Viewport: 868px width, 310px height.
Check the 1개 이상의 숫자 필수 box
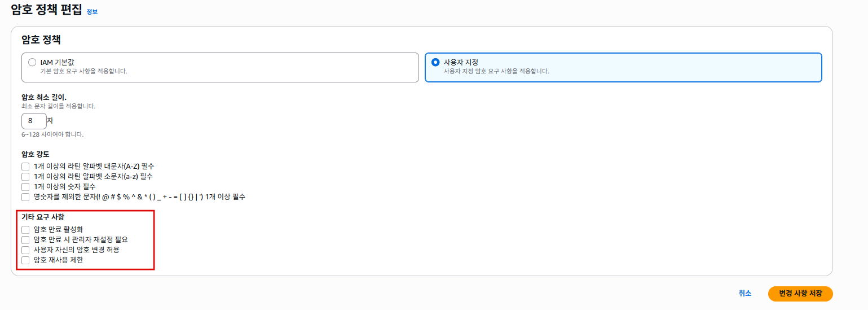(x=25, y=187)
